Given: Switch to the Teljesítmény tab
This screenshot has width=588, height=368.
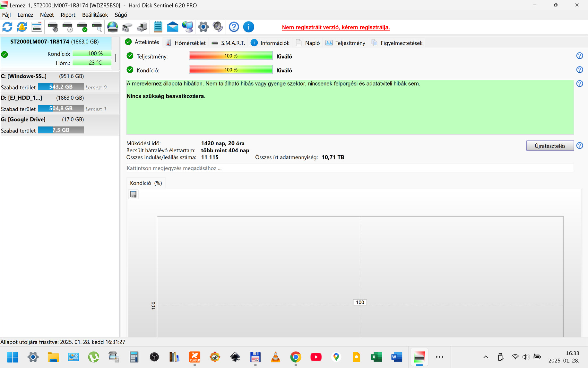Looking at the screenshot, I should [x=346, y=43].
